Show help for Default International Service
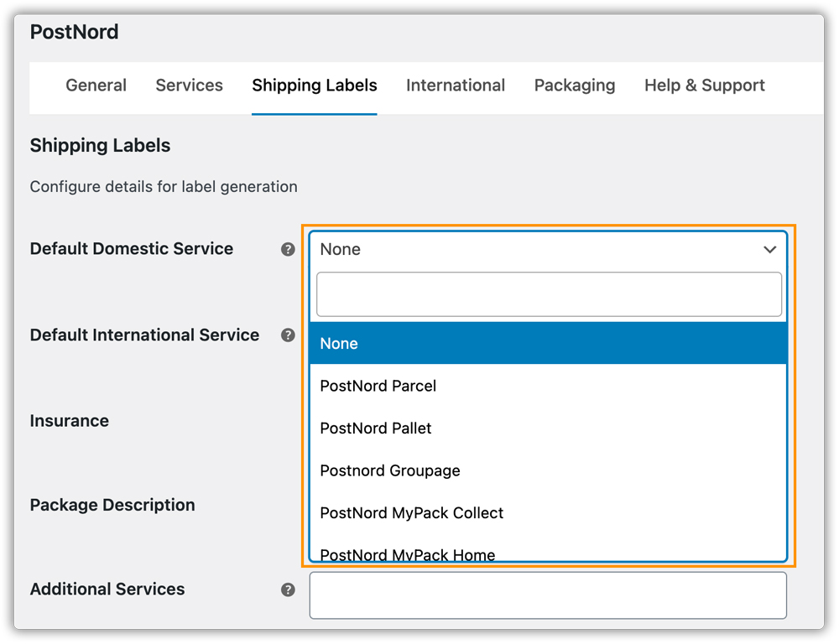839x644 pixels. click(x=288, y=335)
